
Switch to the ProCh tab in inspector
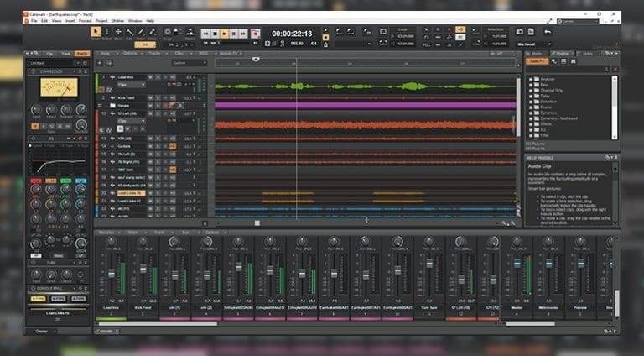click(x=80, y=54)
